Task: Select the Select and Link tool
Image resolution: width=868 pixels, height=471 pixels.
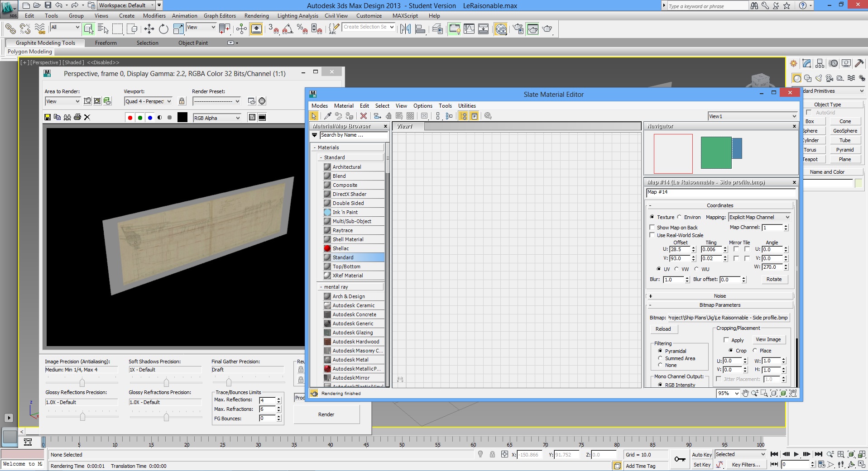Action: (10, 29)
